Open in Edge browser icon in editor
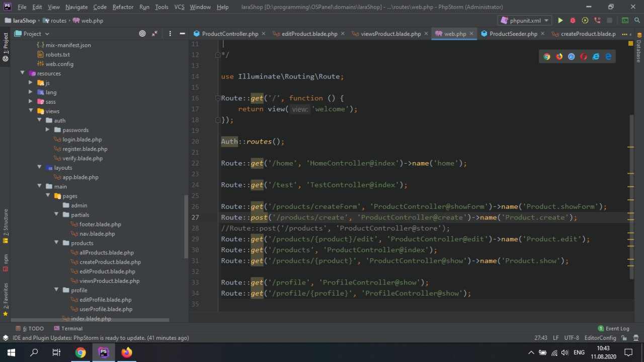The height and width of the screenshot is (362, 644). 608,56
